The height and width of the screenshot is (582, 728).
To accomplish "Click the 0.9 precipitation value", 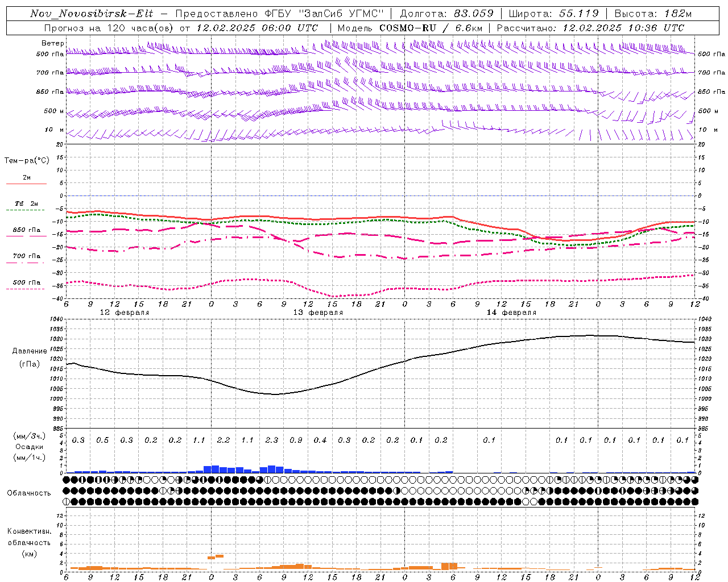I will tap(296, 440).
